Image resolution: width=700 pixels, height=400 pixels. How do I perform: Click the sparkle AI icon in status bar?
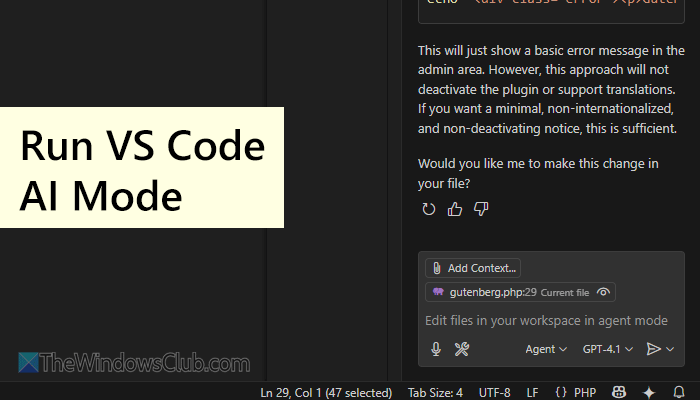(x=649, y=392)
